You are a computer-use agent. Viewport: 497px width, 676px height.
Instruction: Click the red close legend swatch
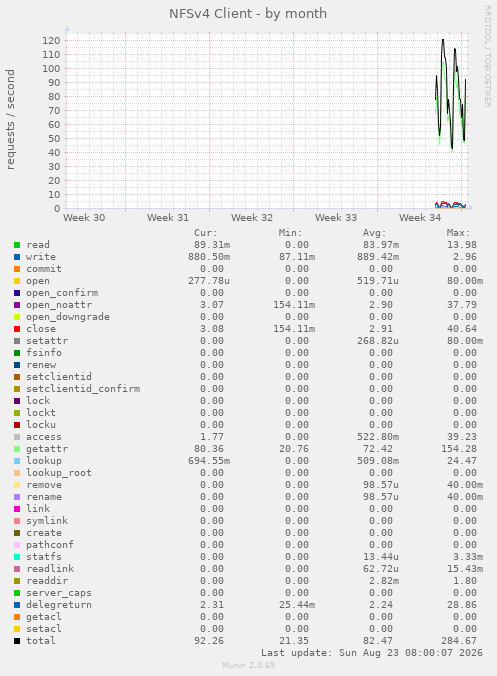[x=17, y=329]
